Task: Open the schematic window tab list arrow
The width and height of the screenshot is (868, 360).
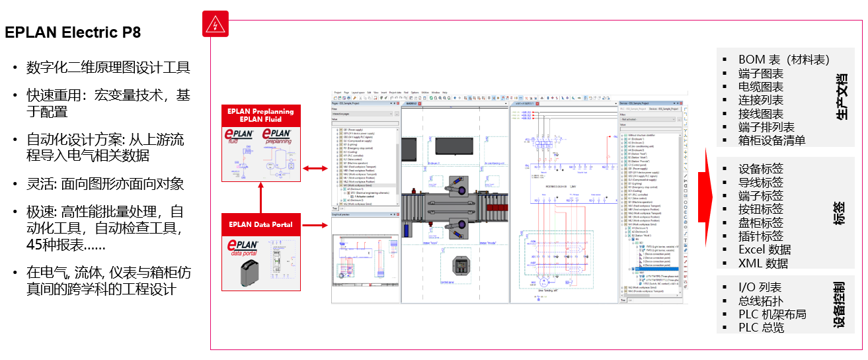Action: click(615, 103)
